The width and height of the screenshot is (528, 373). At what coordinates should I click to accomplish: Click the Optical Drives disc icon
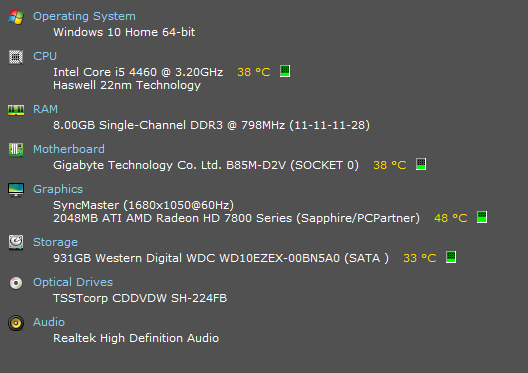pos(16,283)
